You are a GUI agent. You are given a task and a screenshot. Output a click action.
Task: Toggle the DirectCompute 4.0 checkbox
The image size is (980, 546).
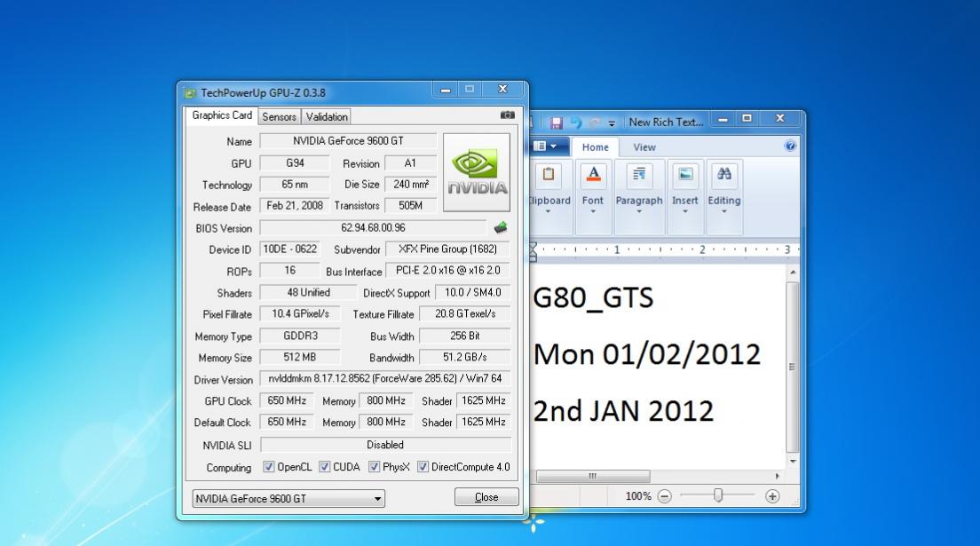[423, 467]
